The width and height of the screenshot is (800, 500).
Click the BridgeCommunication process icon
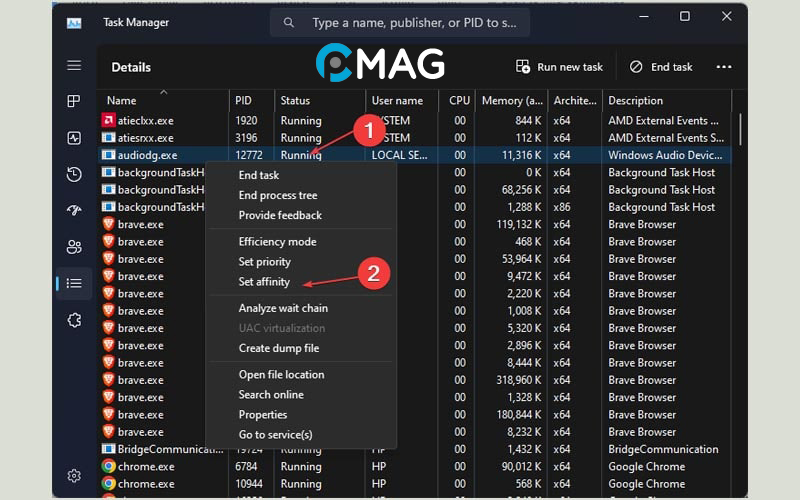pyautogui.click(x=108, y=449)
